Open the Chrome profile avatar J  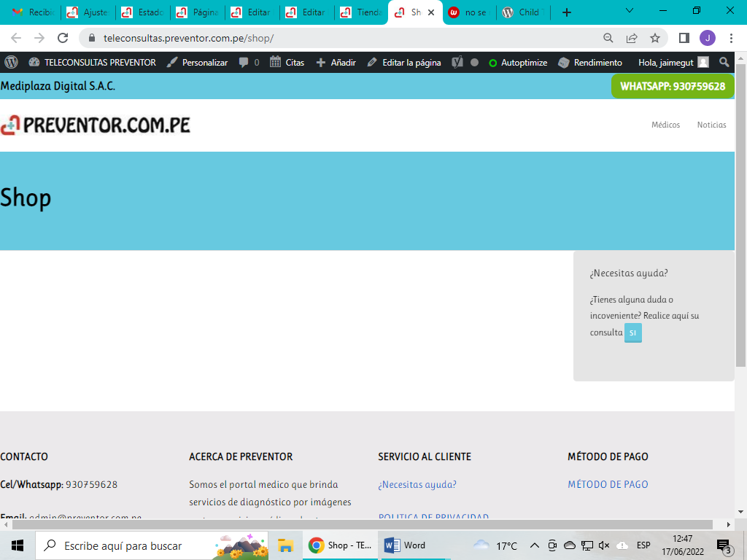tap(708, 38)
